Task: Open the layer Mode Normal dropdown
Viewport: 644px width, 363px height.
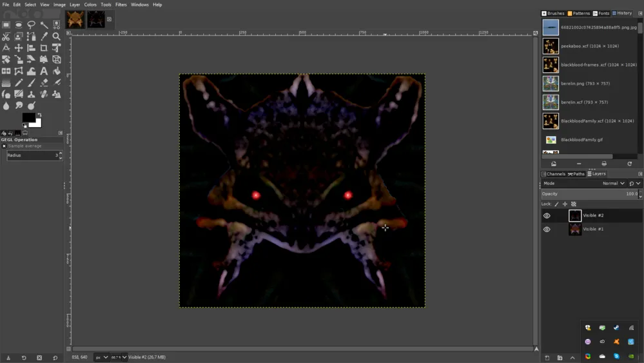Action: click(x=613, y=184)
